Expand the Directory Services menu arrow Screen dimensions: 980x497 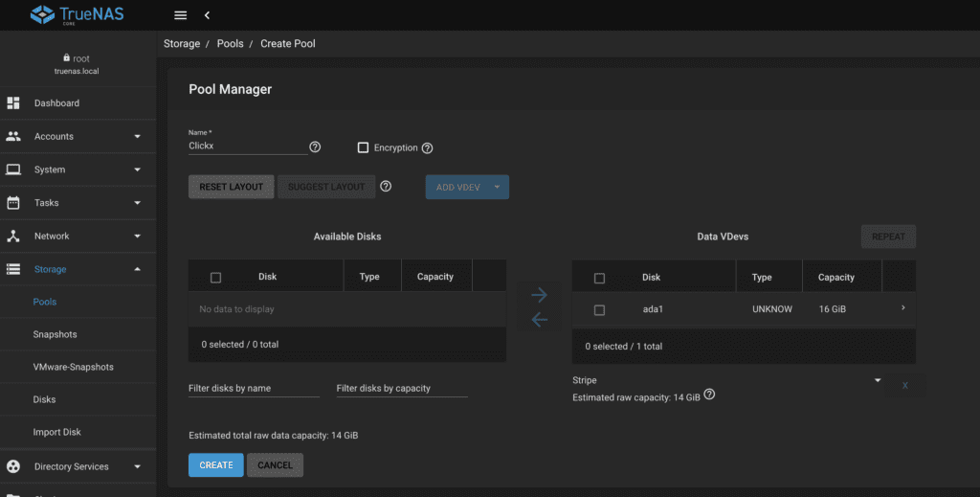(137, 466)
